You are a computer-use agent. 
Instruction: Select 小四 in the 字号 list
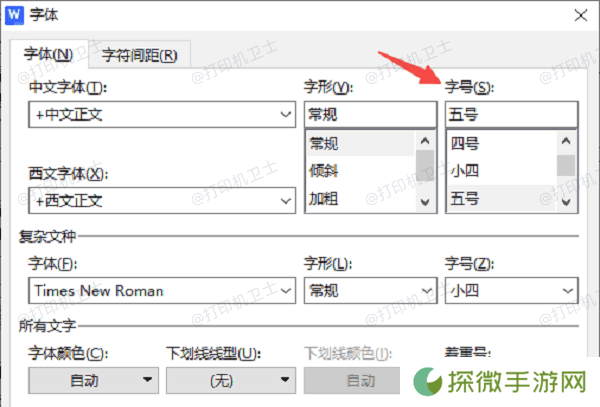point(502,171)
